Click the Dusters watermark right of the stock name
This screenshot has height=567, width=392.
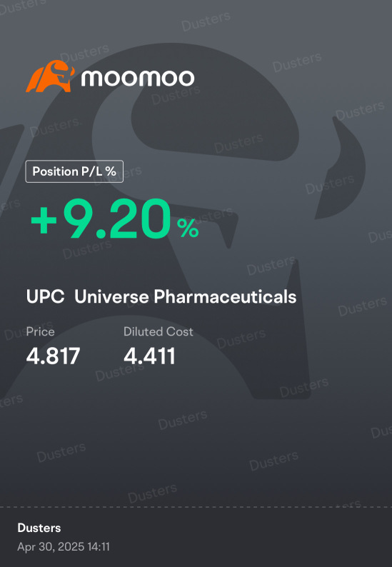click(362, 306)
